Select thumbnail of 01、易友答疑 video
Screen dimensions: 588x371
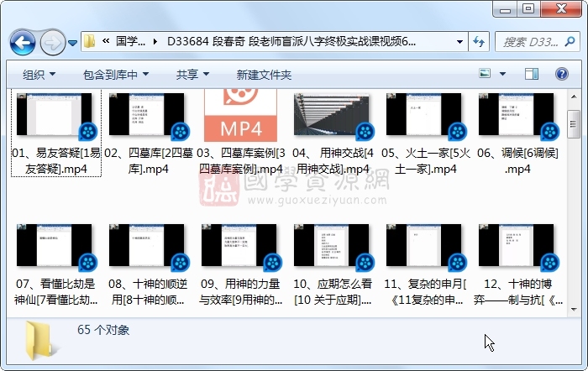tap(55, 114)
